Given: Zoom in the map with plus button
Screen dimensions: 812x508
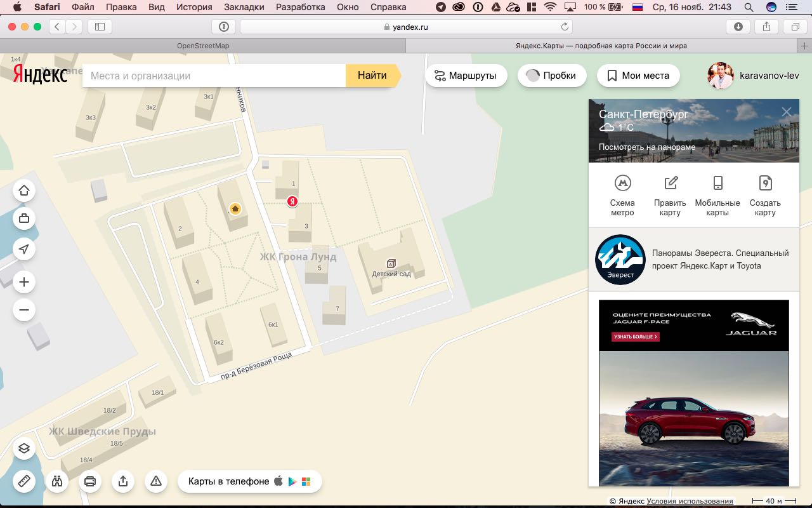Looking at the screenshot, I should 24,282.
